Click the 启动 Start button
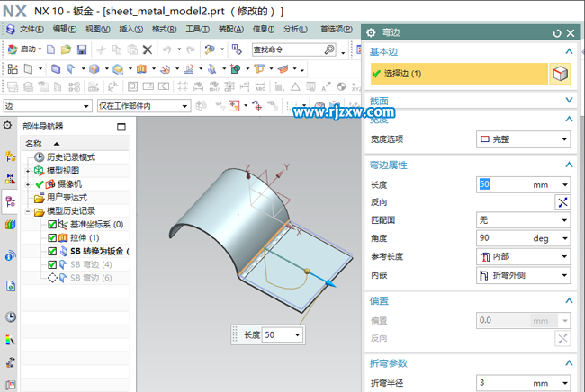Screen dimensions: 585x392 (x=24, y=49)
